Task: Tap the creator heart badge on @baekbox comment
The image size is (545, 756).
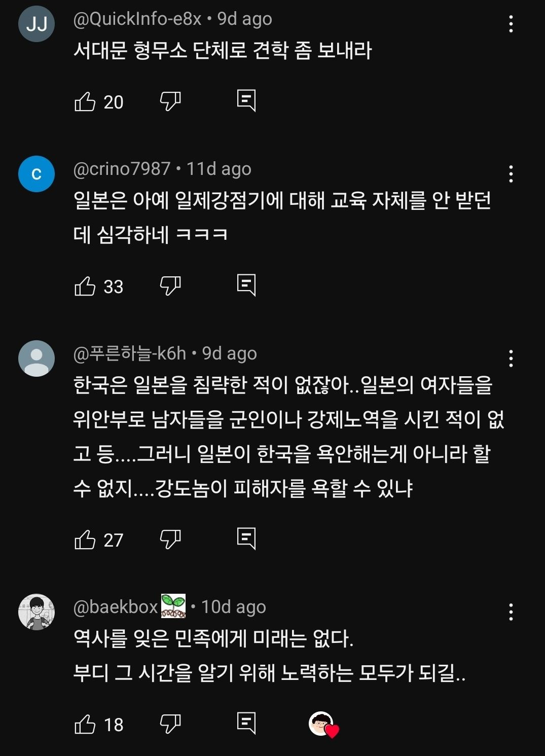Action: [x=323, y=725]
